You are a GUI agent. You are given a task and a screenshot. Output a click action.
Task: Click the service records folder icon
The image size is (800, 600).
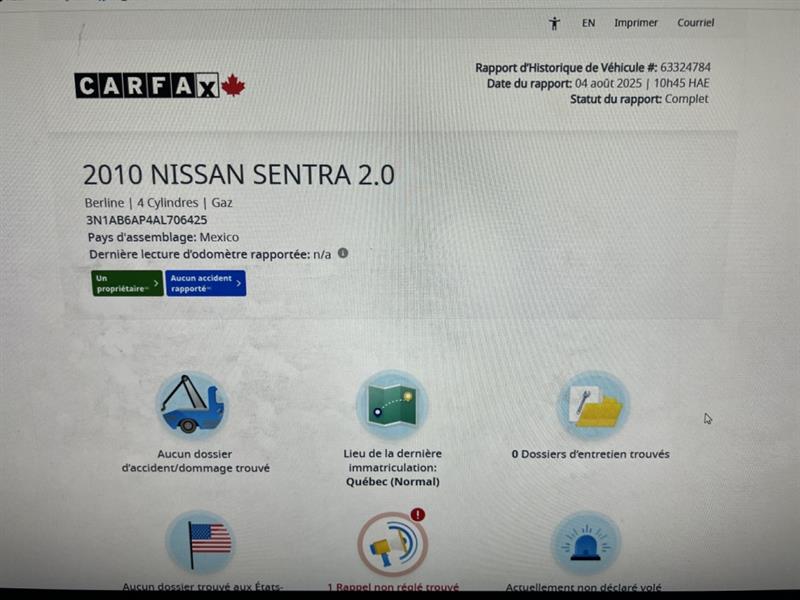593,405
